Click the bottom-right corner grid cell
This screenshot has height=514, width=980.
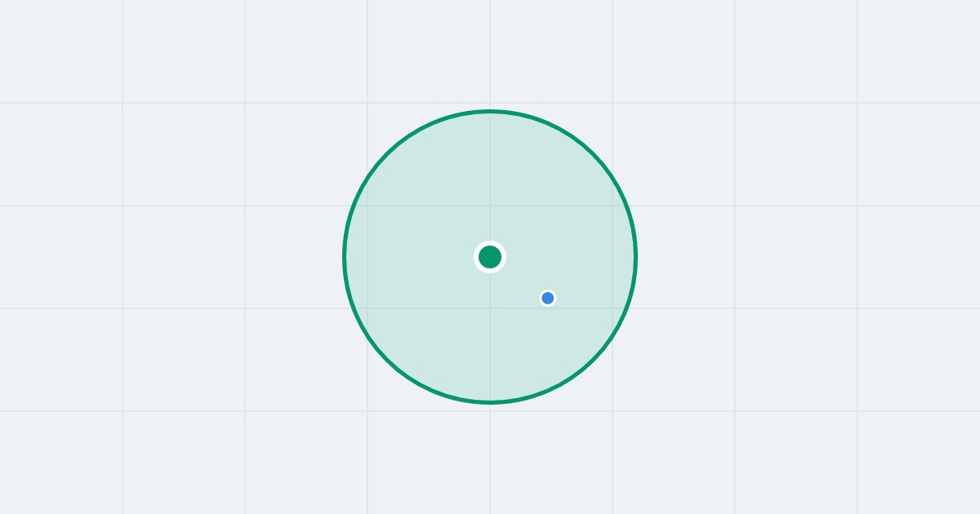(919, 463)
